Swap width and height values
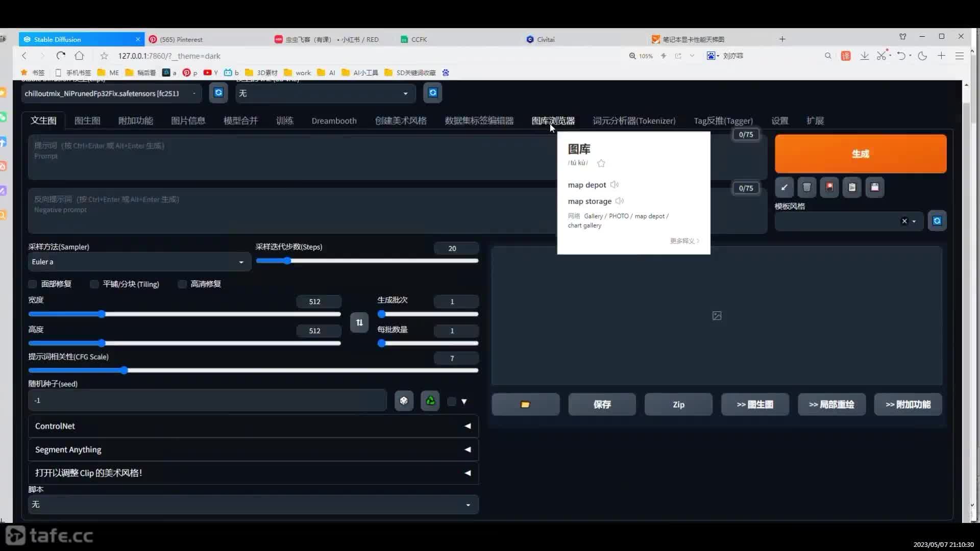 point(359,322)
